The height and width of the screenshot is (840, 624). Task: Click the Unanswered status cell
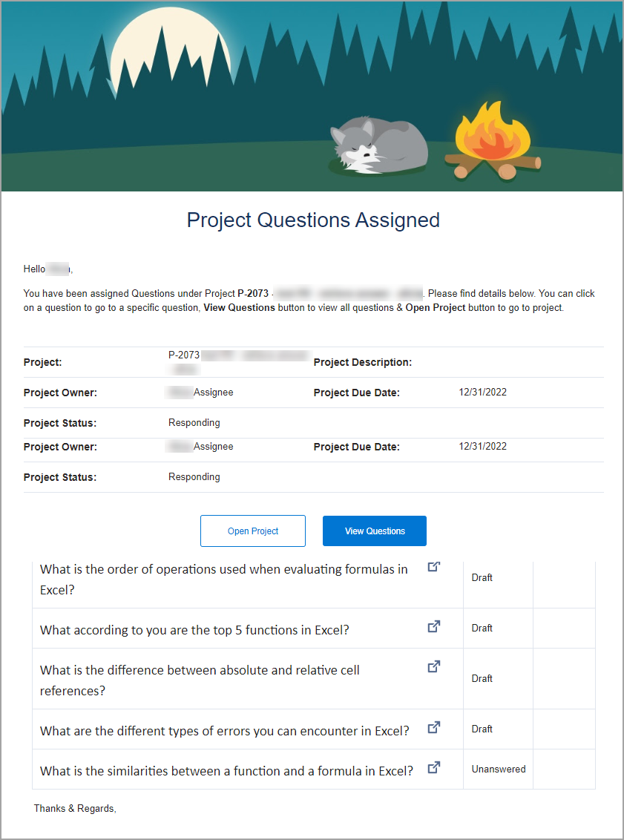click(x=498, y=770)
